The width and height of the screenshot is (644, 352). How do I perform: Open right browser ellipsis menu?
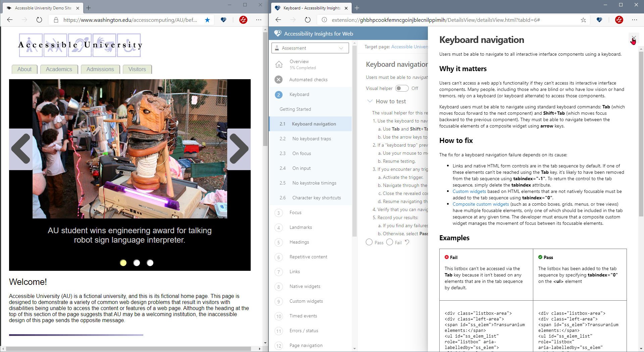tap(635, 20)
